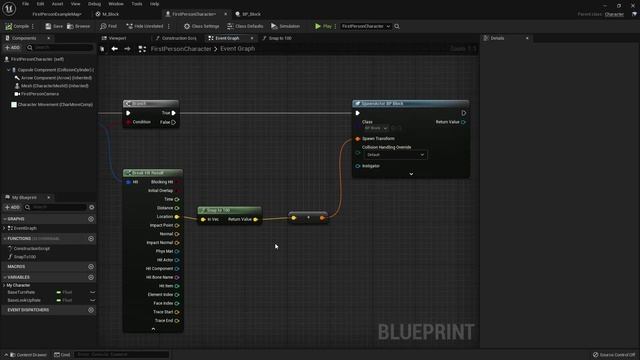
Task: Add new macro with Macros plus
Action: point(91,267)
